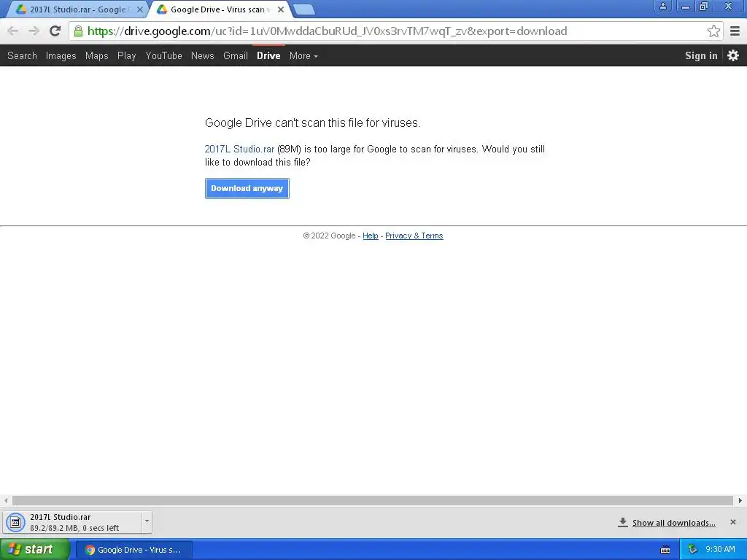Image resolution: width=747 pixels, height=560 pixels.
Task: Click the scrollbar left arrow
Action: (6, 500)
